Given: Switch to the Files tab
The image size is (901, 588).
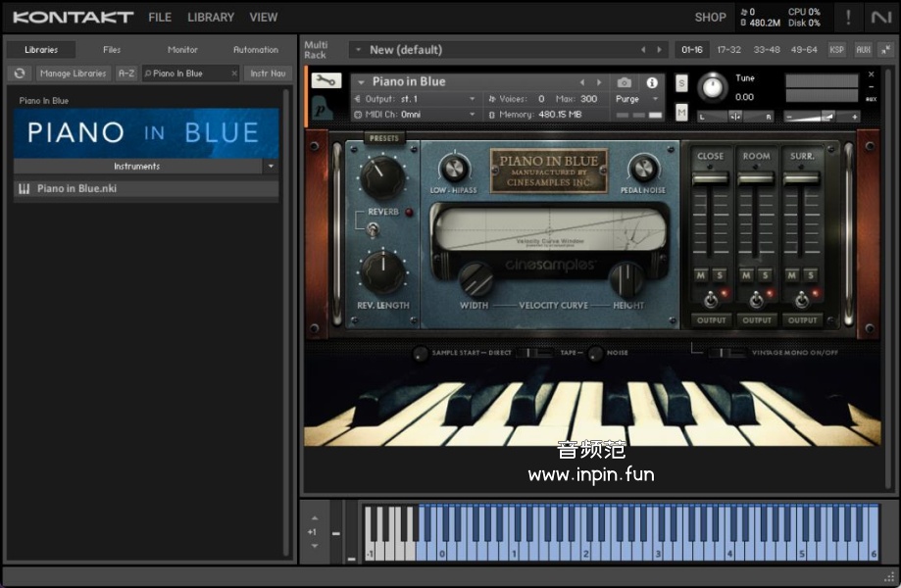Looking at the screenshot, I should [112, 50].
